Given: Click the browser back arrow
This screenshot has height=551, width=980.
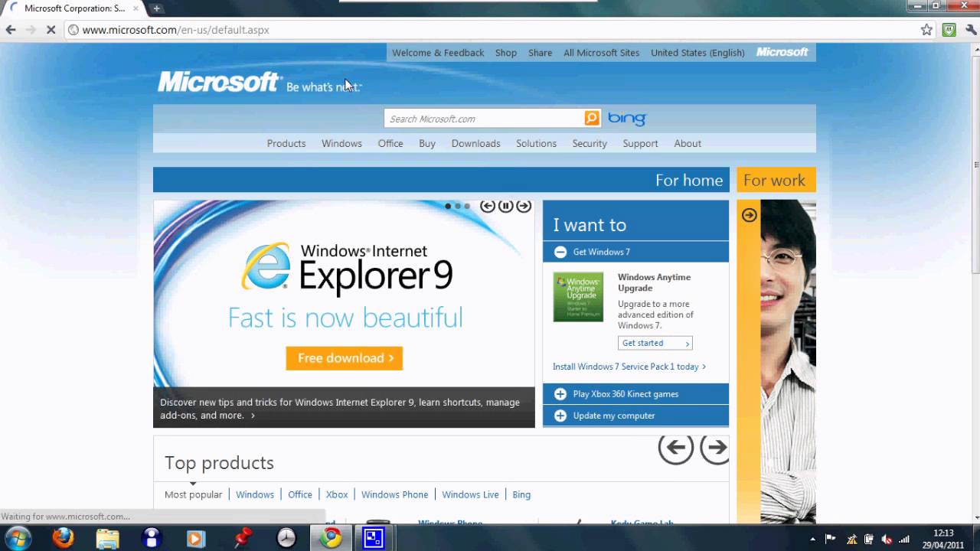Looking at the screenshot, I should 11,30.
